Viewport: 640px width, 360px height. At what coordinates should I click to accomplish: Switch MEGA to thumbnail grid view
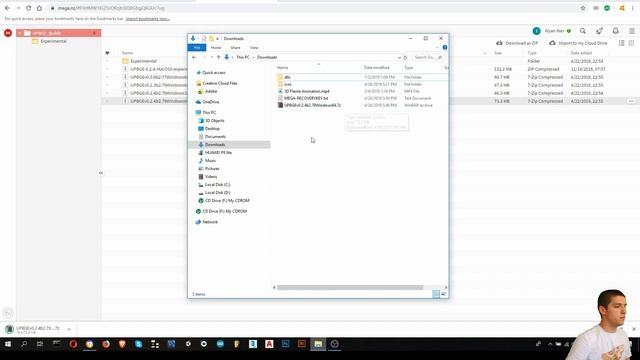[x=631, y=43]
